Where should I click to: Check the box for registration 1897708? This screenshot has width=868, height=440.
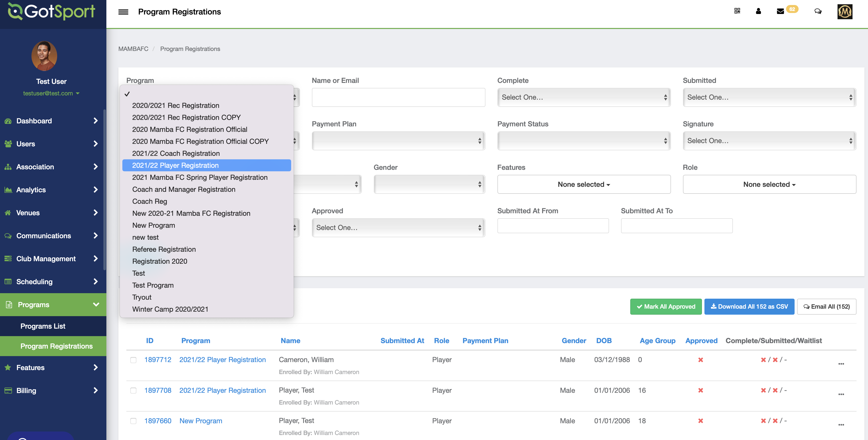[133, 391]
